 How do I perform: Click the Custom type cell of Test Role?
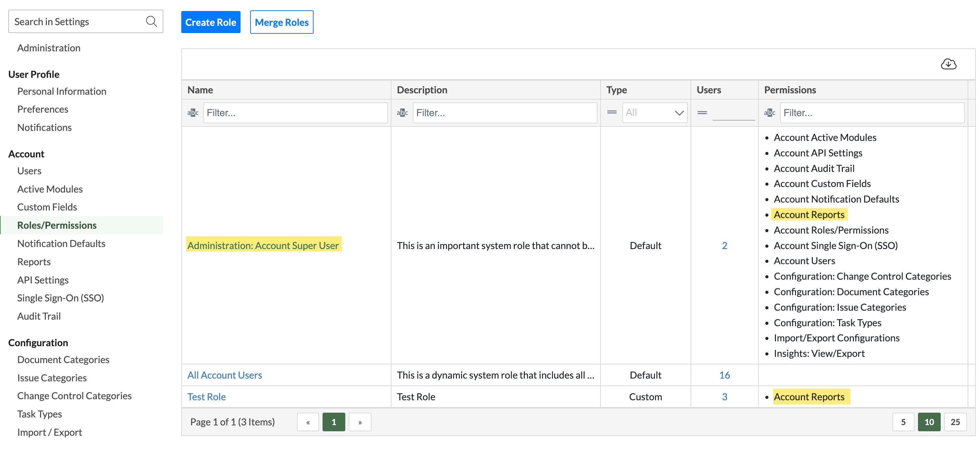pos(645,396)
